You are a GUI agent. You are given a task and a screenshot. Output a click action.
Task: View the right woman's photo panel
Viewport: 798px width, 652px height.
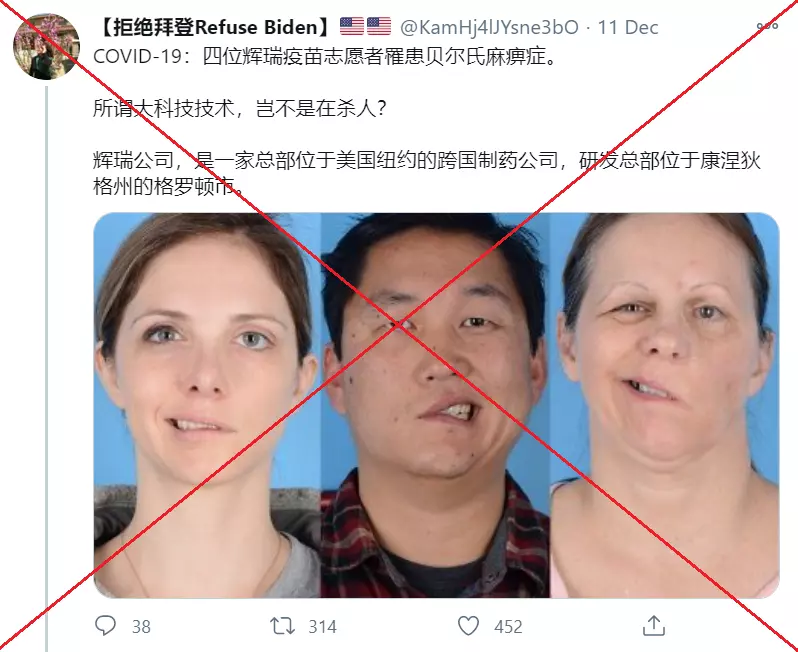(665, 405)
